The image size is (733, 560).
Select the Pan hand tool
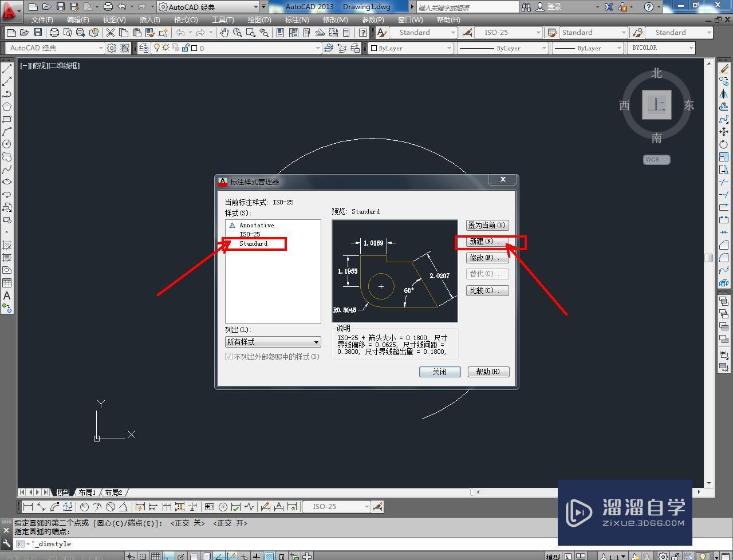tap(224, 33)
